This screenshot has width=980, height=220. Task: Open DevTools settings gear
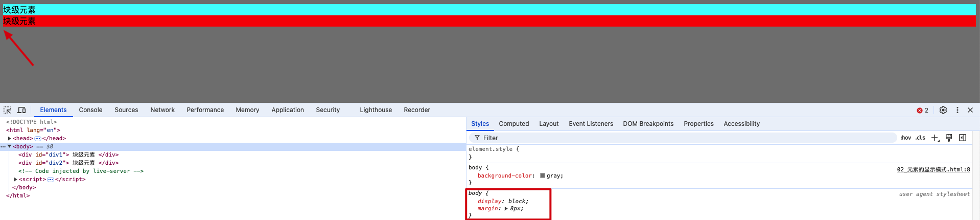[943, 110]
